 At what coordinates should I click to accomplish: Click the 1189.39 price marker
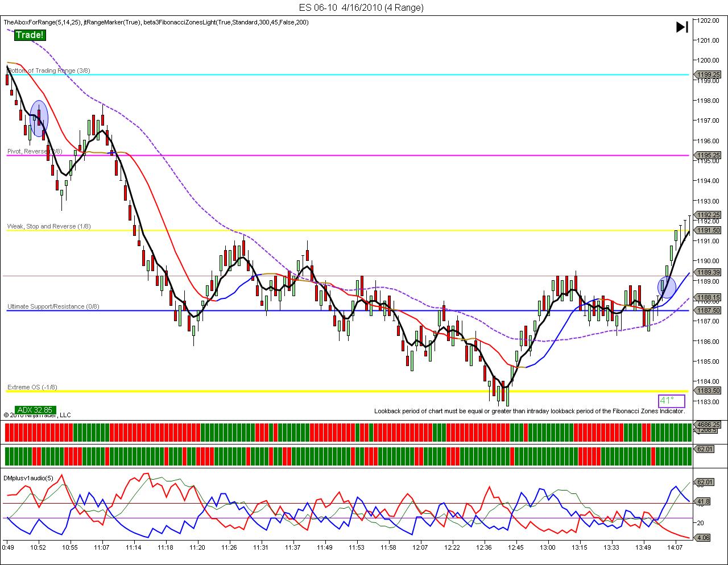(x=708, y=273)
